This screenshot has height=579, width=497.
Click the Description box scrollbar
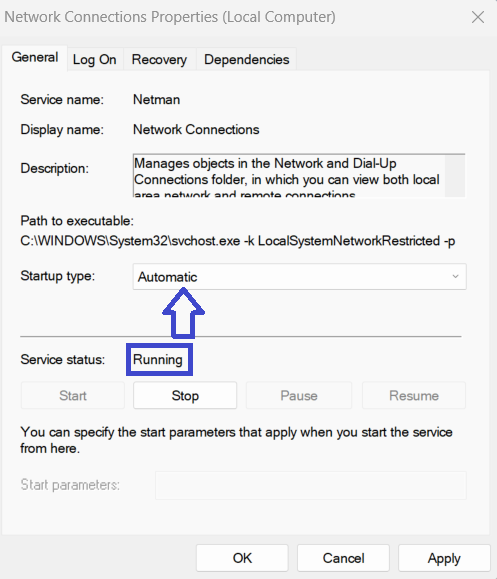click(455, 175)
